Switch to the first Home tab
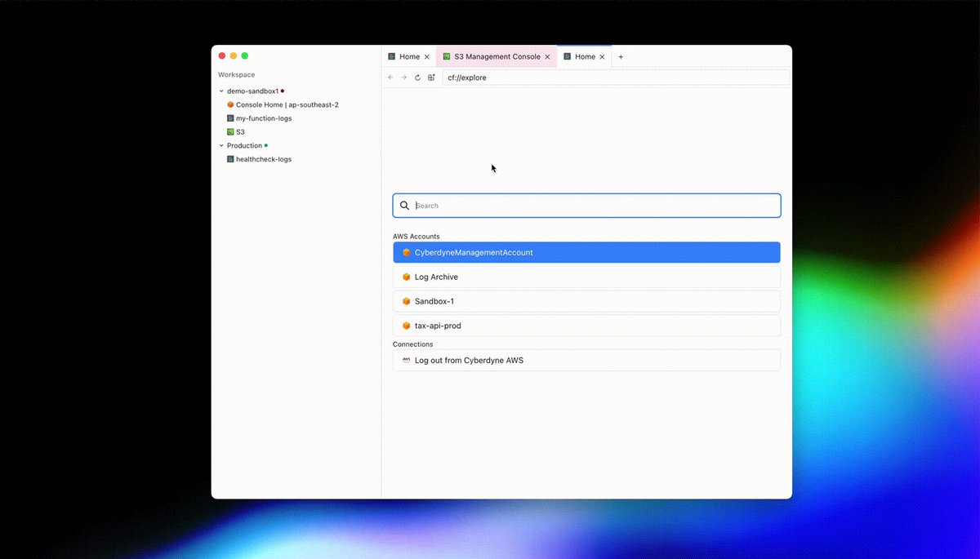 [408, 57]
